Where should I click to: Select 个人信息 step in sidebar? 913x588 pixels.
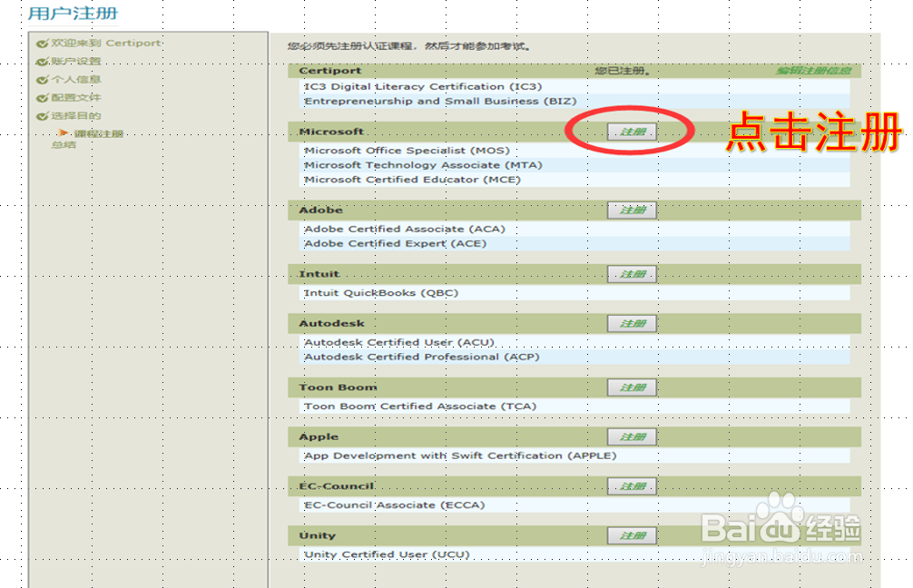coord(75,79)
